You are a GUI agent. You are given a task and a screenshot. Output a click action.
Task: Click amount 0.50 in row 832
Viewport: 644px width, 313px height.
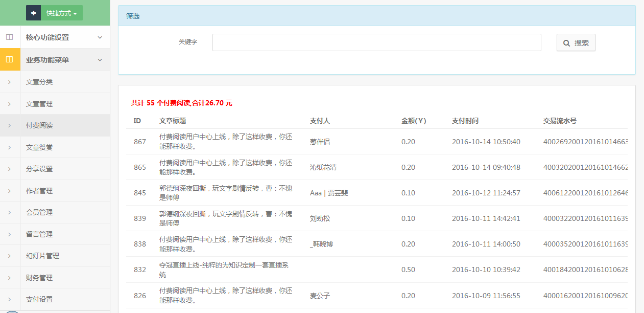(408, 270)
